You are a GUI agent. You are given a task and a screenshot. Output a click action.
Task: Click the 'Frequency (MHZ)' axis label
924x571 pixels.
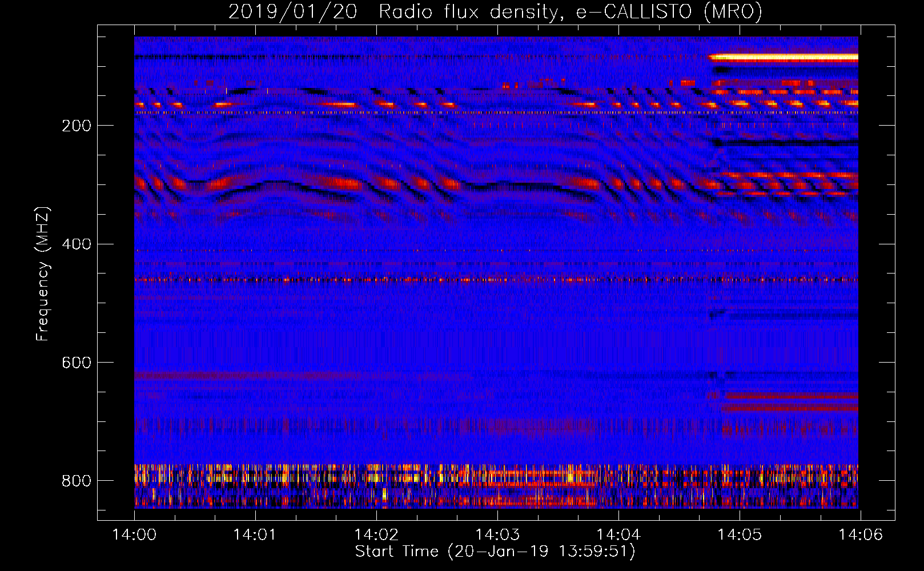tap(43, 274)
